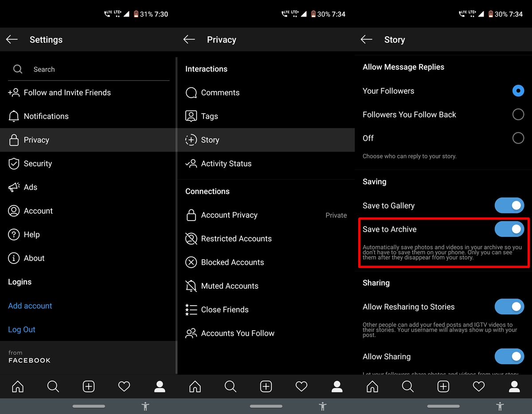Click the Comments speech bubble icon
The height and width of the screenshot is (414, 532).
click(x=191, y=93)
